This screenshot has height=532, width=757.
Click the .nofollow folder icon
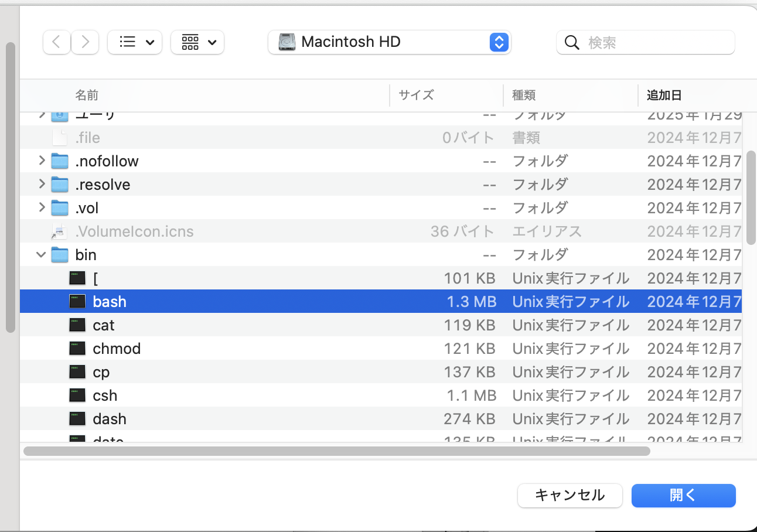point(60,161)
